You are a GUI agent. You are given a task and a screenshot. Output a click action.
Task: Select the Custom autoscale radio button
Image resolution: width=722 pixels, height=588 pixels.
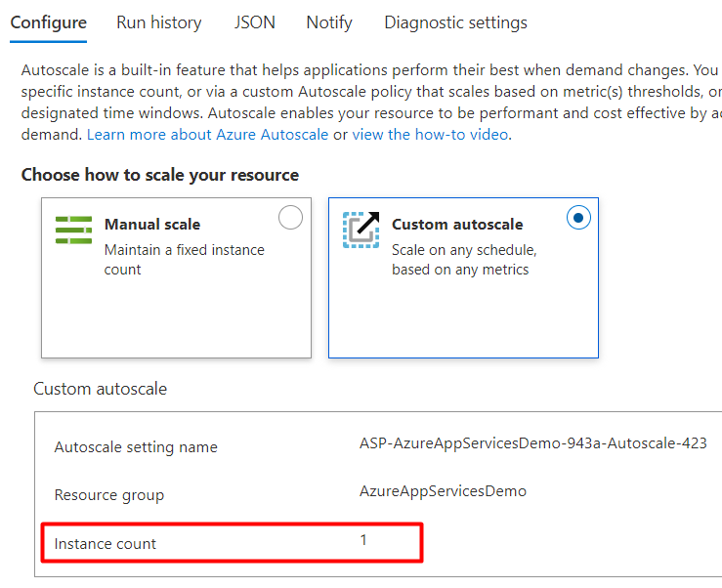click(x=578, y=219)
